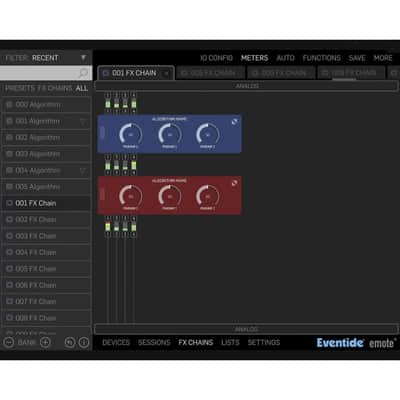Click the 004 Algorithm row icon
Image resolution: width=400 pixels, height=400 pixels.
[x=10, y=171]
